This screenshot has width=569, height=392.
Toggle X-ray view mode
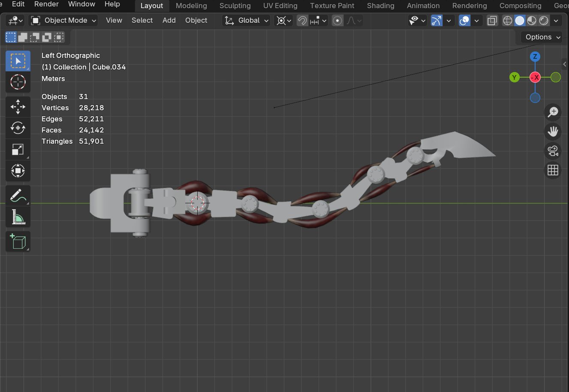[492, 21]
